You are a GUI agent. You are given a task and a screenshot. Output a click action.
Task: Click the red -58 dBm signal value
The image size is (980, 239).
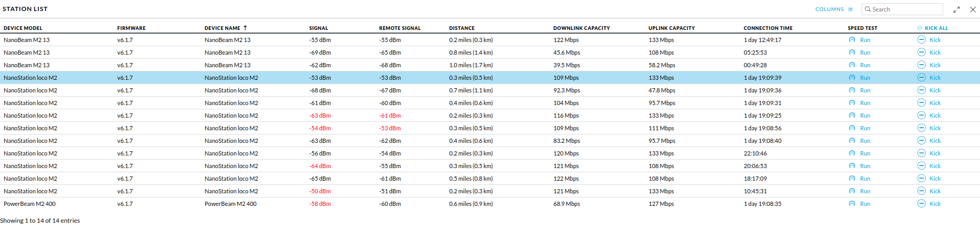(320, 204)
